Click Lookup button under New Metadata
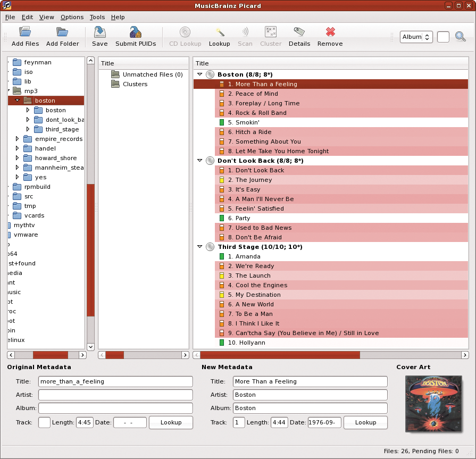The width and height of the screenshot is (476, 459). (365, 422)
